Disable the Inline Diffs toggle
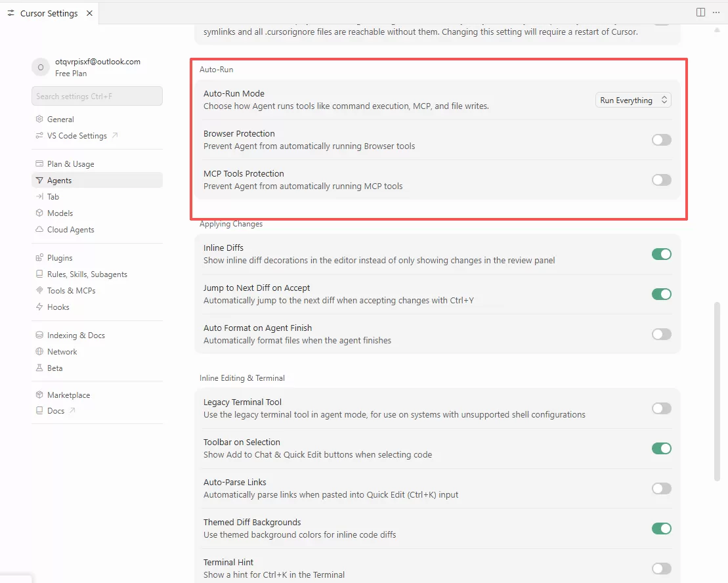This screenshot has height=583, width=728. coord(661,254)
